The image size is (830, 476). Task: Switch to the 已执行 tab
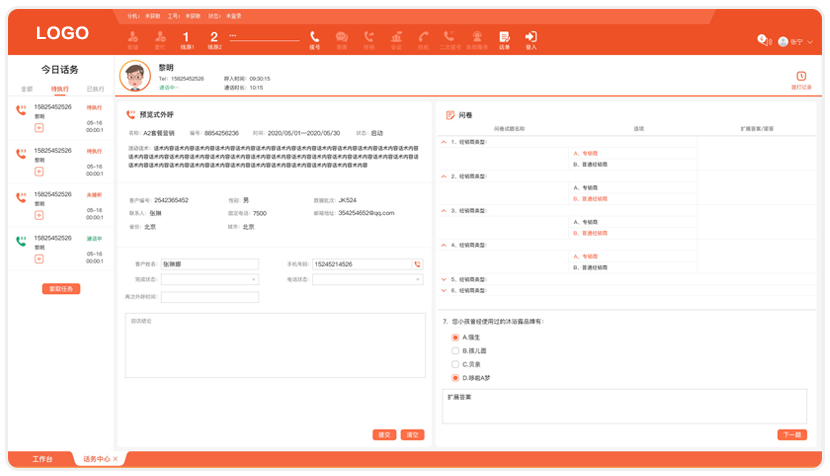[95, 89]
